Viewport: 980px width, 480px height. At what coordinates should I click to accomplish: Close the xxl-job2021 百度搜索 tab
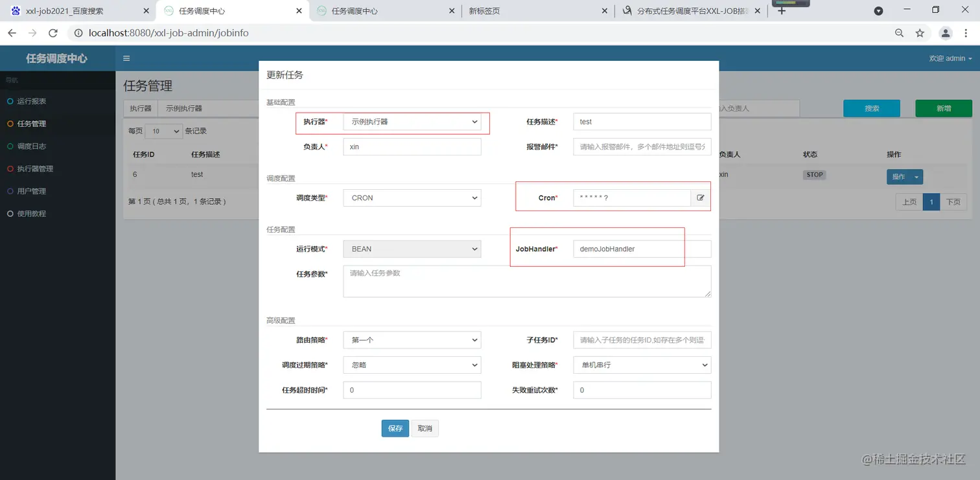pos(145,11)
